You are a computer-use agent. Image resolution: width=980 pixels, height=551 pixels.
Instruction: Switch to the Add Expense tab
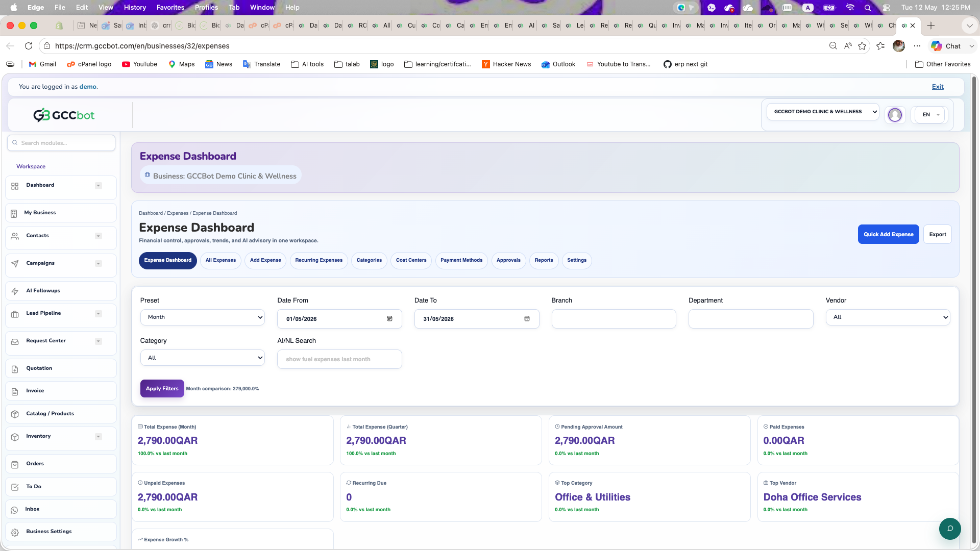point(265,260)
